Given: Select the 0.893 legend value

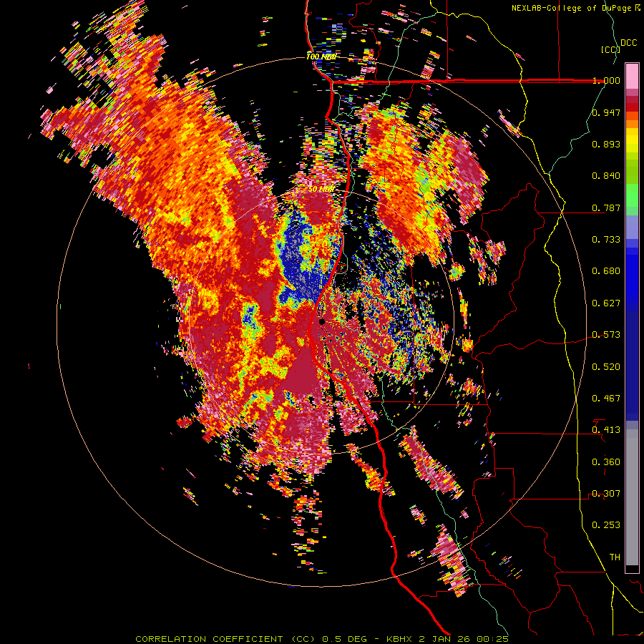Looking at the screenshot, I should 606,144.
